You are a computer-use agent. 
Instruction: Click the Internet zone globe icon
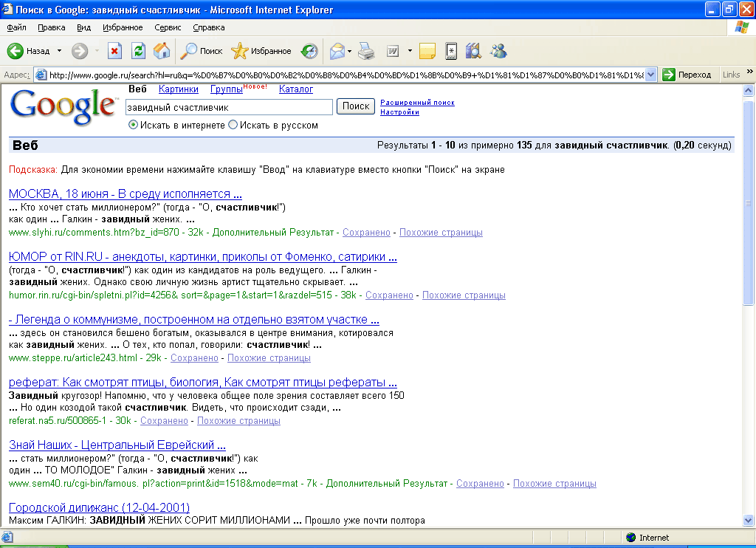pos(630,538)
